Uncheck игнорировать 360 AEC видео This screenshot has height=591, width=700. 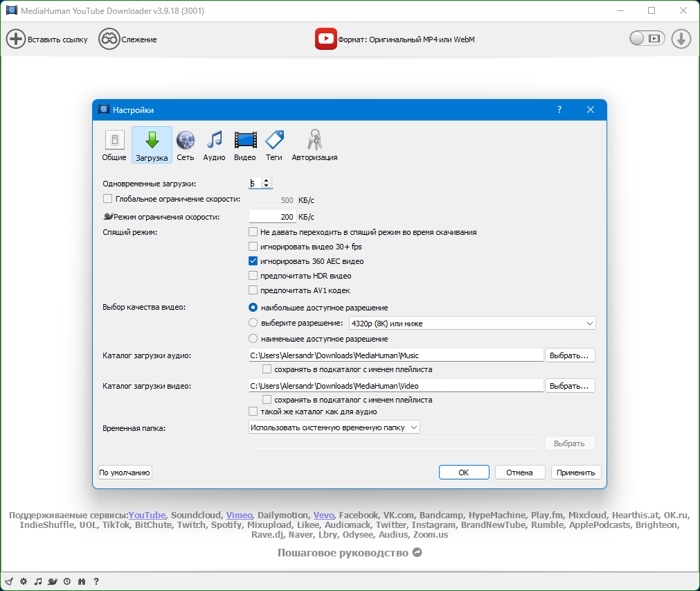pos(253,261)
